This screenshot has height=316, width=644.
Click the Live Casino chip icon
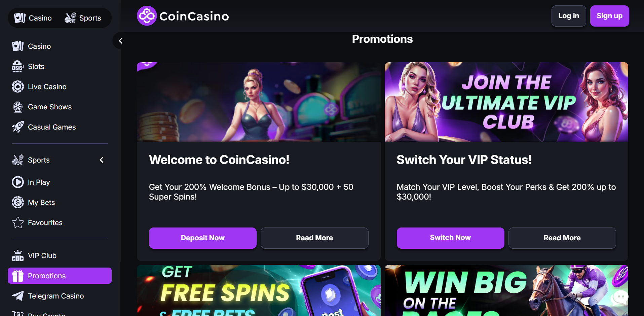point(17,87)
